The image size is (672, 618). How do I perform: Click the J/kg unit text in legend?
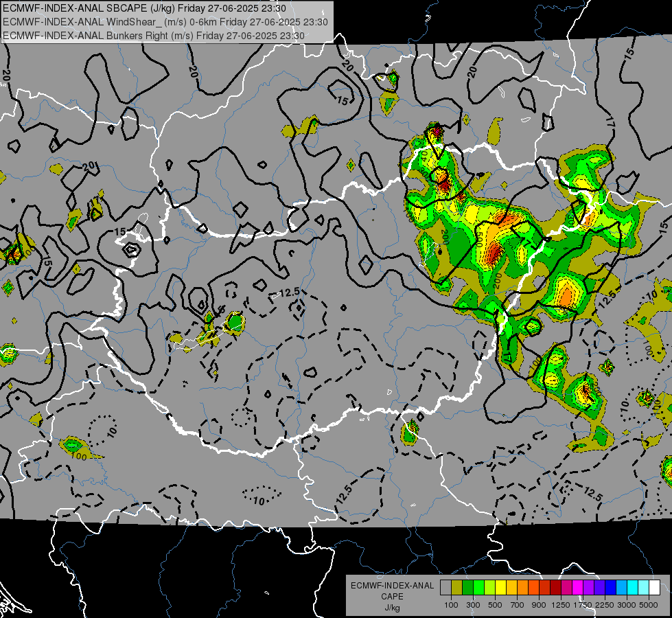[x=392, y=608]
